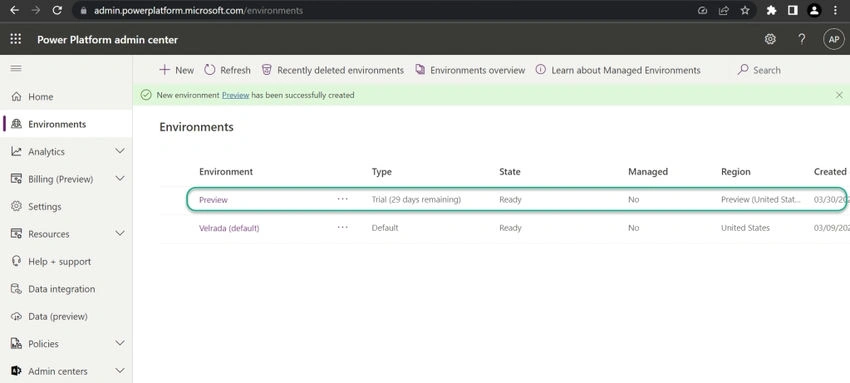Click the Data (preview) cloud icon
Screen dimensions: 850x383
pyautogui.click(x=16, y=316)
